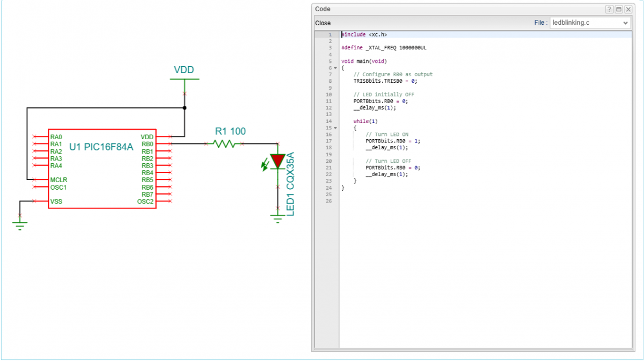The width and height of the screenshot is (644, 361).
Task: Click the Close button in Code panel
Action: (323, 23)
